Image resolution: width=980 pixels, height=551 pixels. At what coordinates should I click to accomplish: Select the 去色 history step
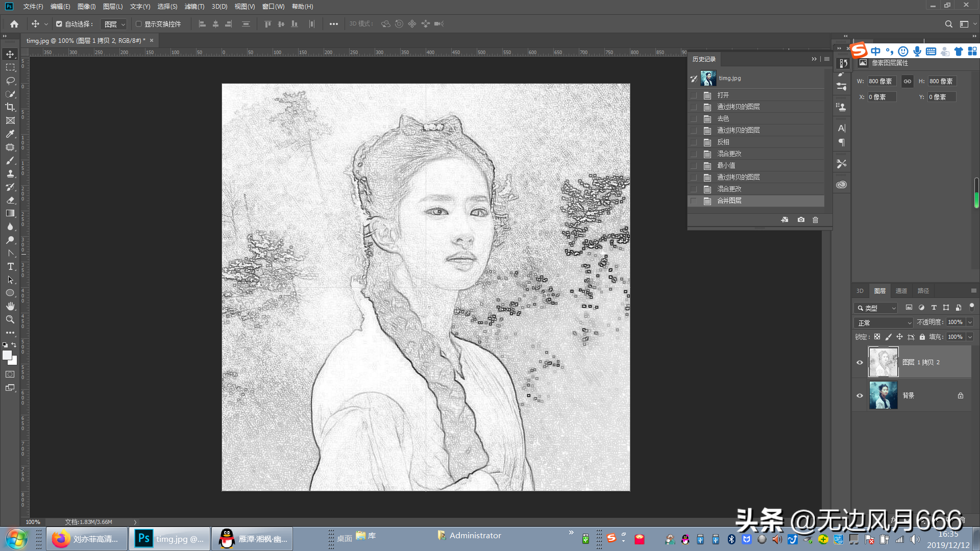723,118
